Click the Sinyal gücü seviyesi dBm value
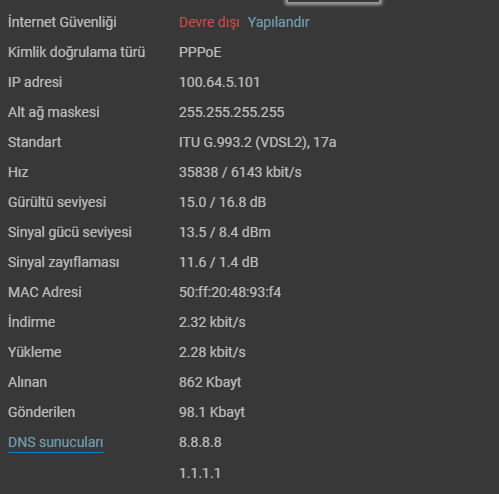The height and width of the screenshot is (494, 499). click(225, 232)
